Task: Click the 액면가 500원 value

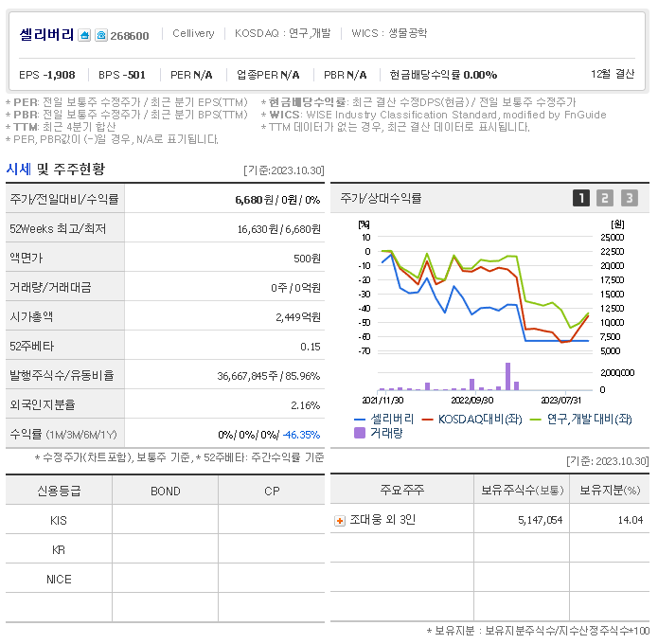Action: coord(307,259)
